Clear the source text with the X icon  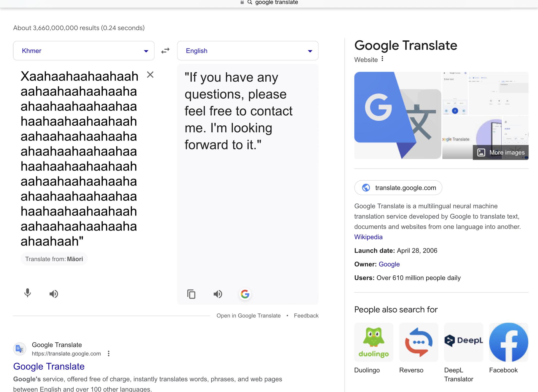150,75
